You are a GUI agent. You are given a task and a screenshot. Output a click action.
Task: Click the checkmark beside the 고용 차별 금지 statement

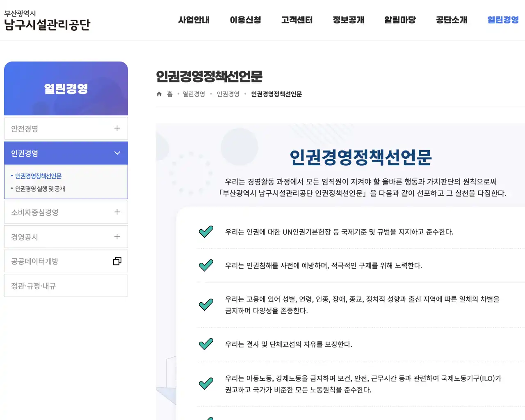tap(206, 305)
